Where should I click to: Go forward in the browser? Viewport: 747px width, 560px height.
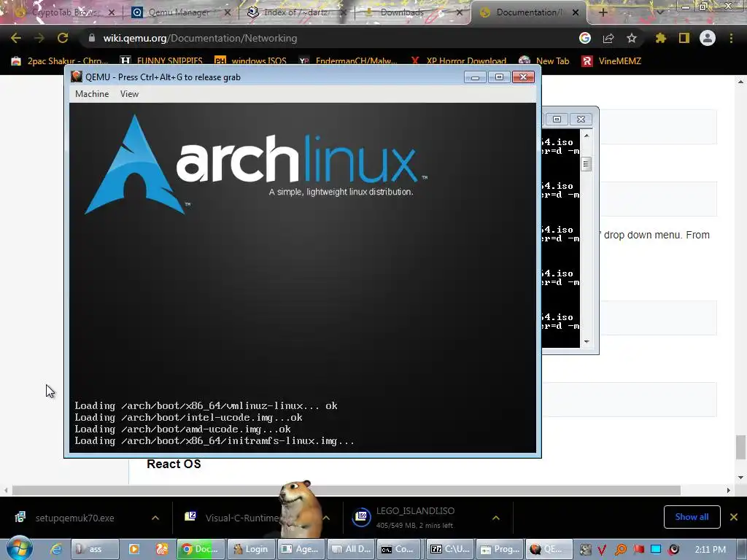point(39,38)
